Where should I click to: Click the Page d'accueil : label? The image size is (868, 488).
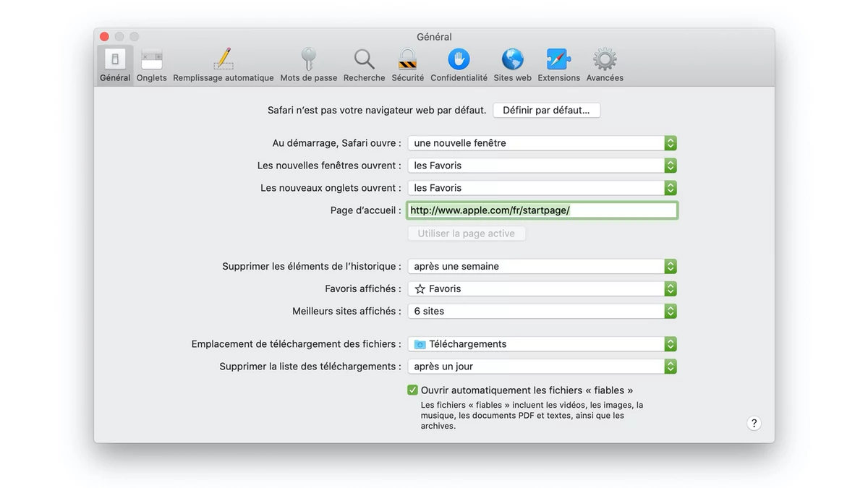coord(365,210)
